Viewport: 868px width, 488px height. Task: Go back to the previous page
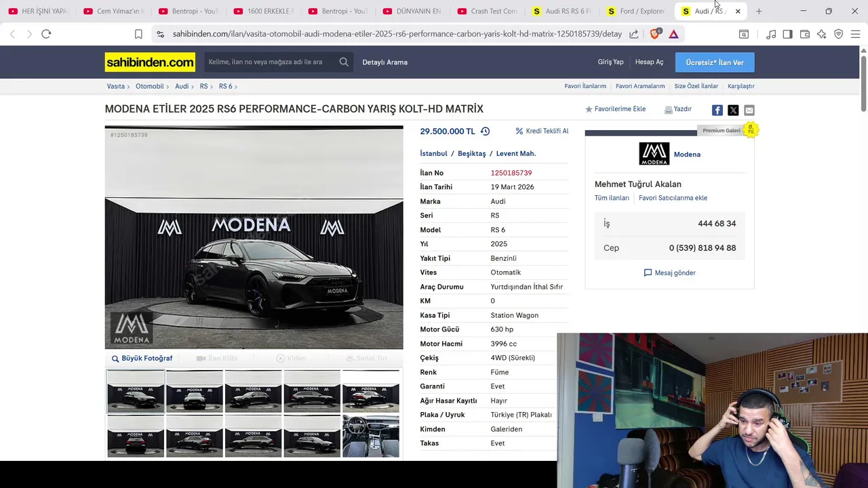pyautogui.click(x=12, y=34)
